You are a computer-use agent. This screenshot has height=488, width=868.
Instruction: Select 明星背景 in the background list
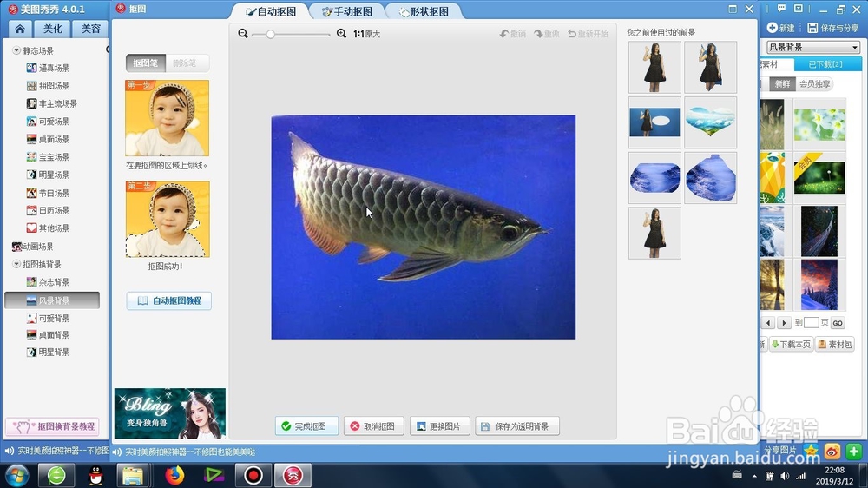pyautogui.click(x=48, y=353)
